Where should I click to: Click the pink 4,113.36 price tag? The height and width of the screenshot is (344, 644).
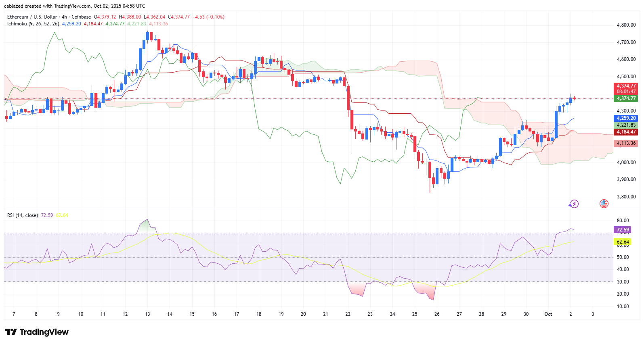[x=626, y=143]
